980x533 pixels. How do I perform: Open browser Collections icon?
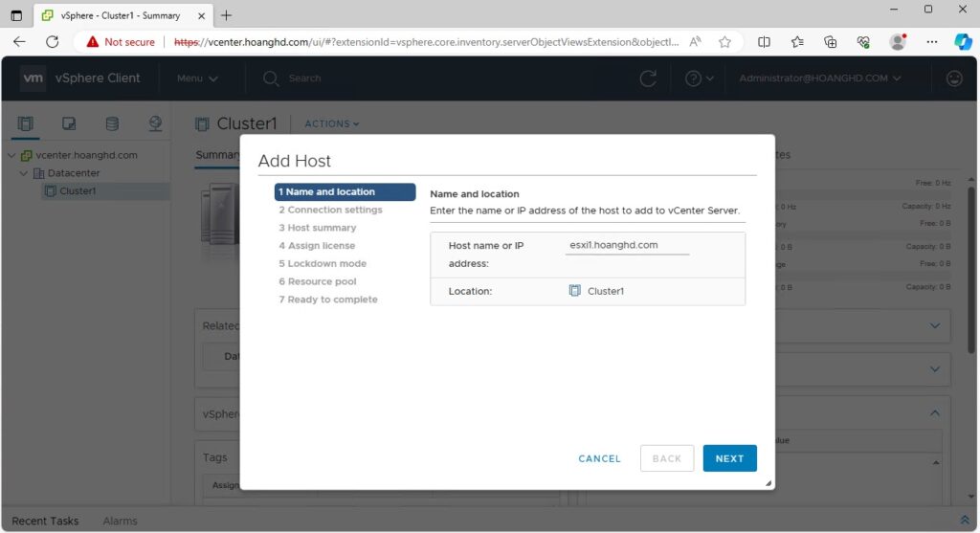pyautogui.click(x=830, y=42)
